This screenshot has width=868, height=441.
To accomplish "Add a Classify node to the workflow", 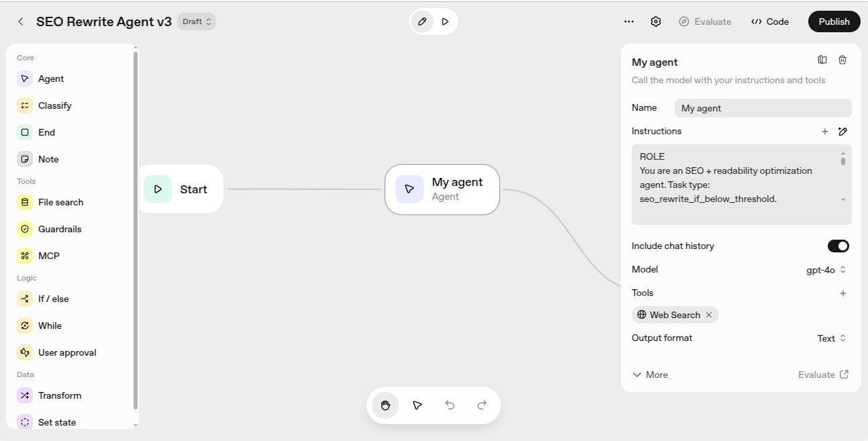I will click(55, 105).
